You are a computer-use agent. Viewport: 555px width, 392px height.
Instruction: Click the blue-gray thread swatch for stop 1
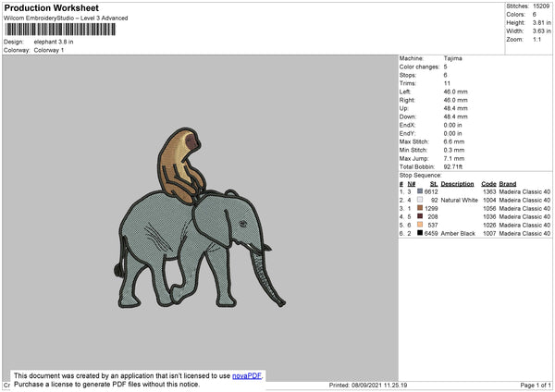click(x=420, y=191)
